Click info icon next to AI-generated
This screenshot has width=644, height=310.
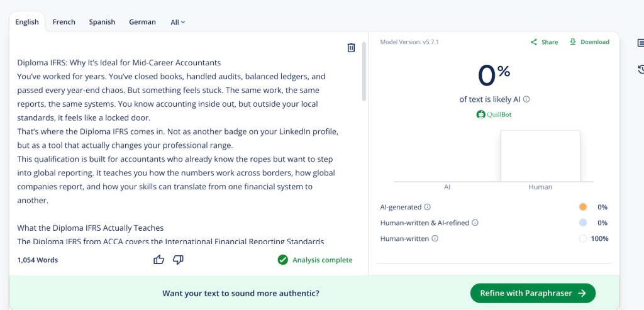click(428, 207)
